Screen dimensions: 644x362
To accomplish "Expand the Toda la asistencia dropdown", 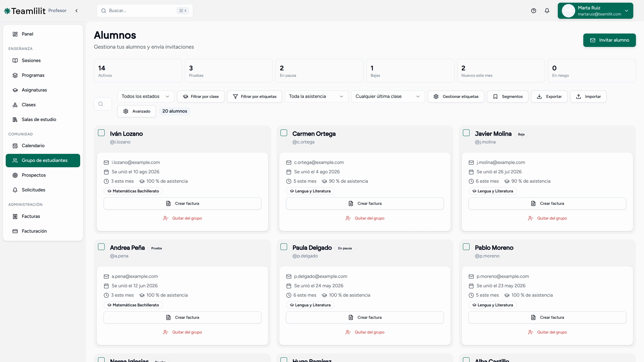I will (x=316, y=96).
